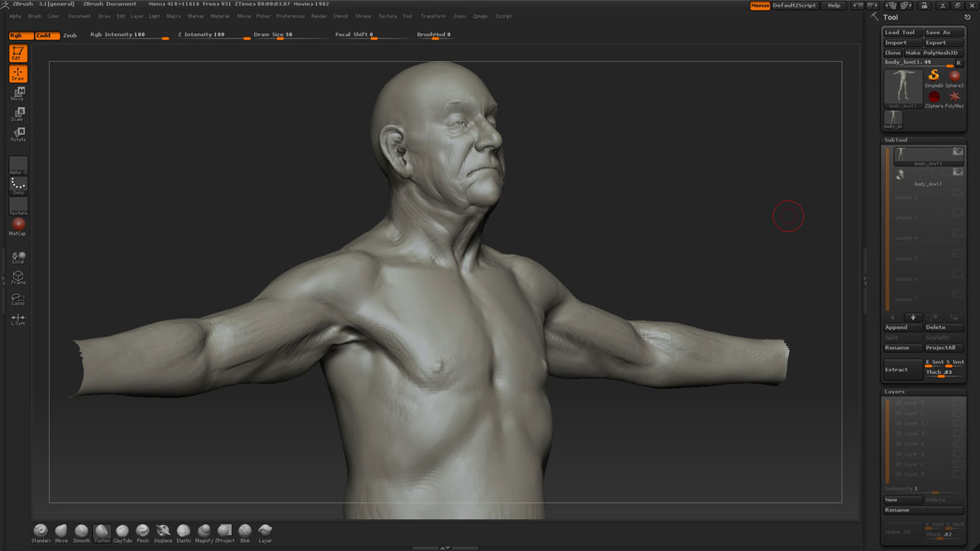
Task: Click the Draw Size slider
Action: pos(278,35)
